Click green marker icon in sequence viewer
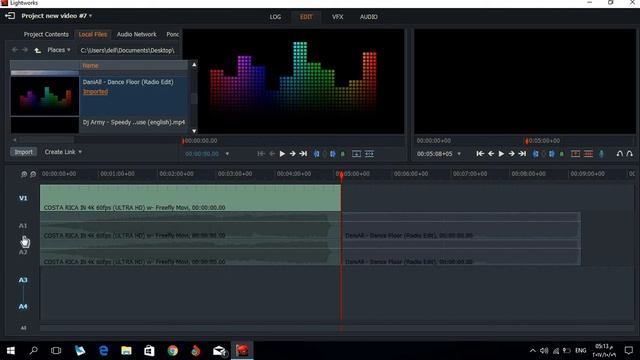This screenshot has width=640, height=360. click(x=562, y=154)
